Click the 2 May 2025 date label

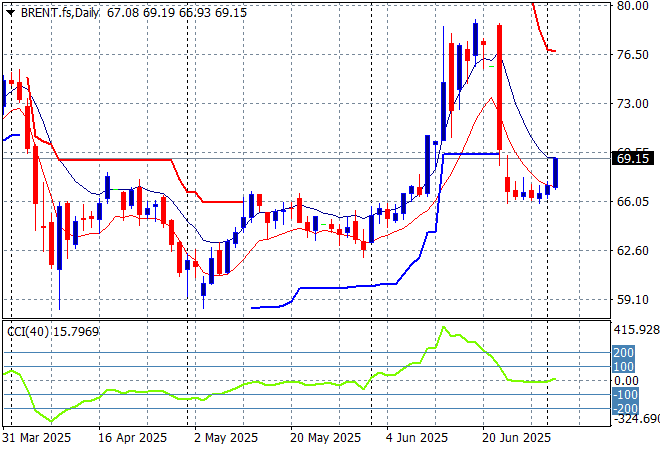(x=225, y=438)
